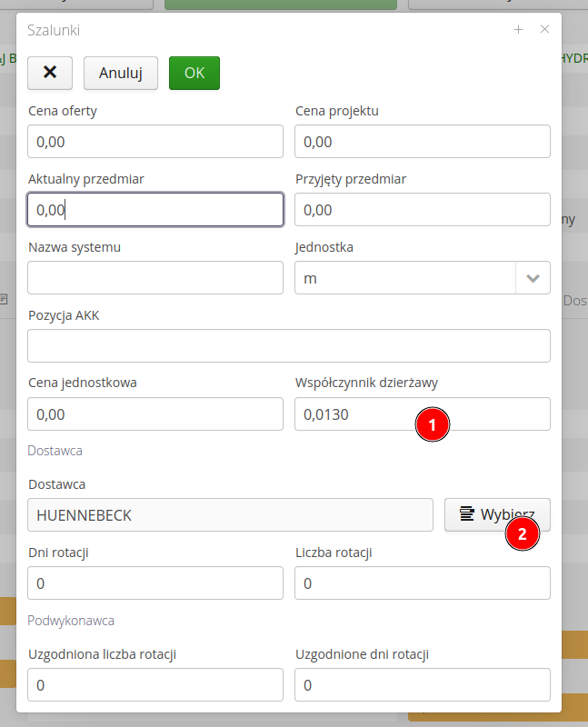The width and height of the screenshot is (588, 727).
Task: Close the Szalunki dialog
Action: click(x=545, y=29)
